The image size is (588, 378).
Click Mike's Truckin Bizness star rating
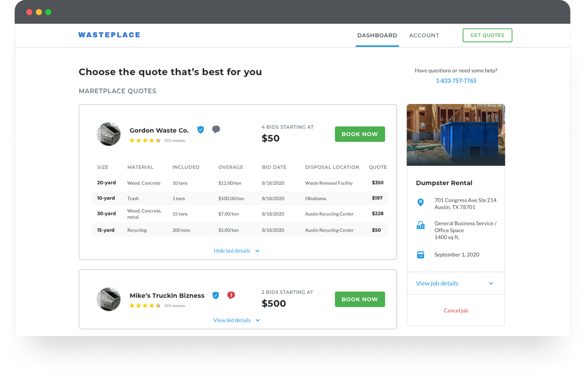click(x=145, y=306)
